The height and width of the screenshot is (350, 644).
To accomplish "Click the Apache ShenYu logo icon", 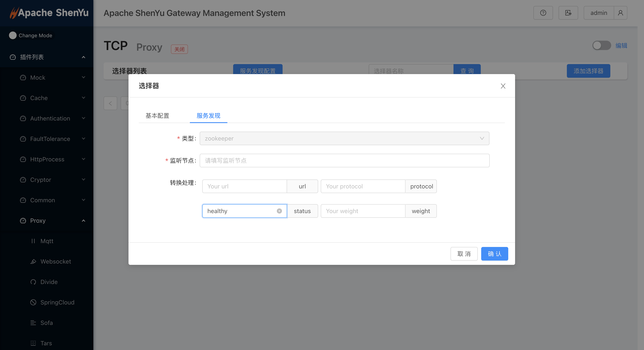I will pyautogui.click(x=13, y=13).
